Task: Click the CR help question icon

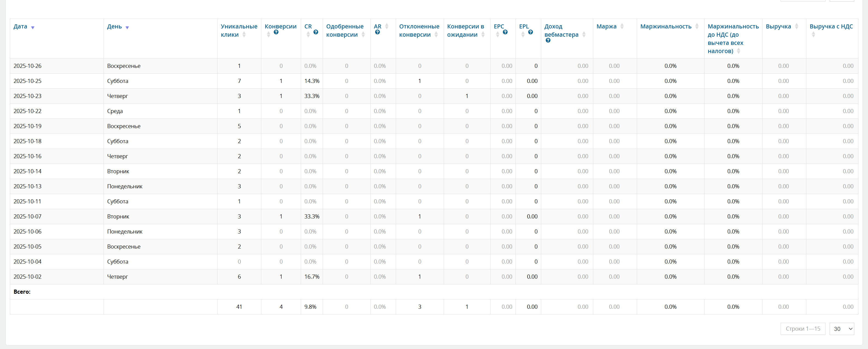Action: pyautogui.click(x=316, y=32)
